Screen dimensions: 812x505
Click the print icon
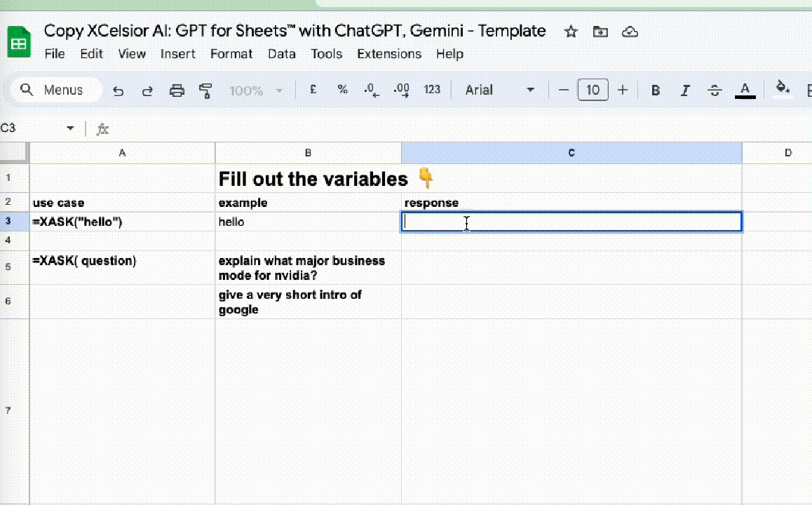(177, 90)
